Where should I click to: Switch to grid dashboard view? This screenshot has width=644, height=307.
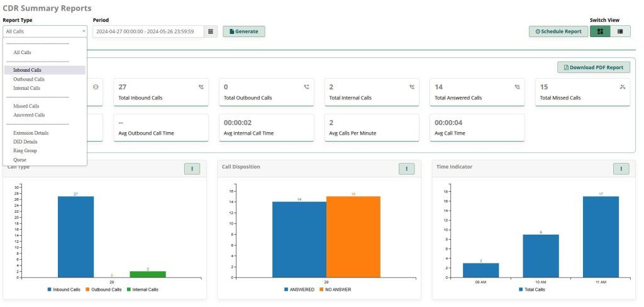coord(600,31)
